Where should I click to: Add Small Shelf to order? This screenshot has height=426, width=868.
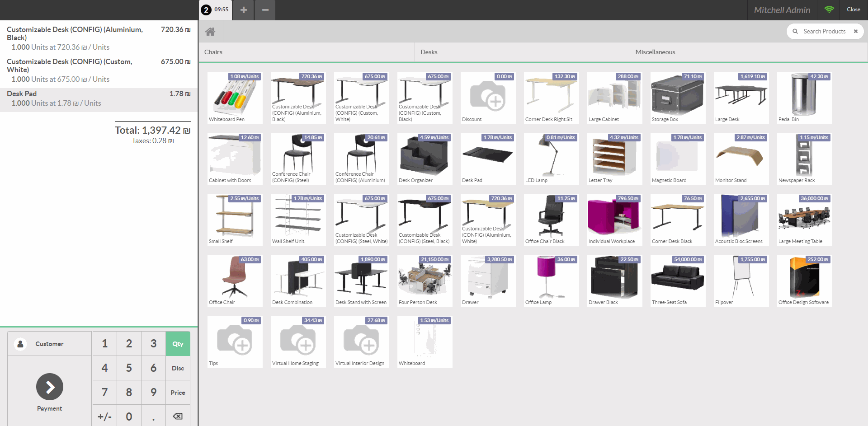click(x=235, y=220)
